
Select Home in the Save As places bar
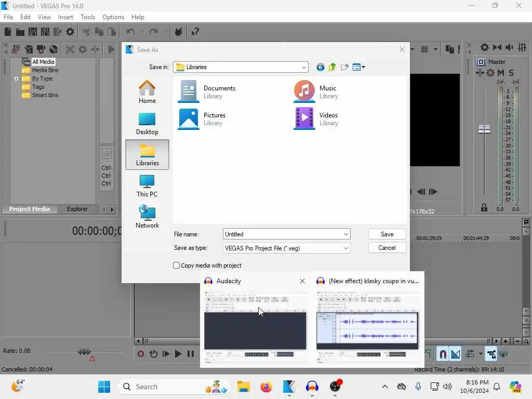coord(147,92)
